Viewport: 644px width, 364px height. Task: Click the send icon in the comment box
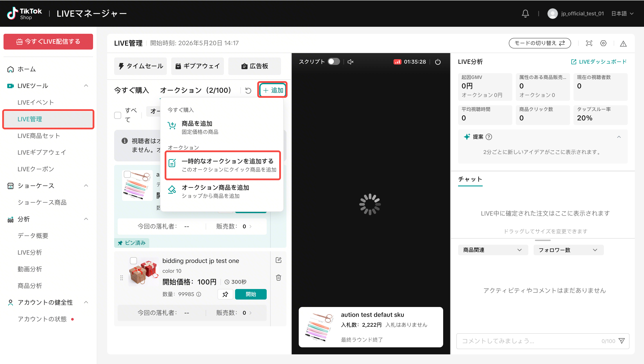[x=621, y=341]
